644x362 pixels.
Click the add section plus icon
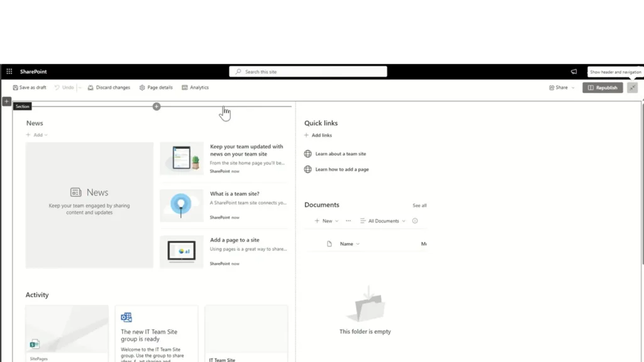[6, 101]
